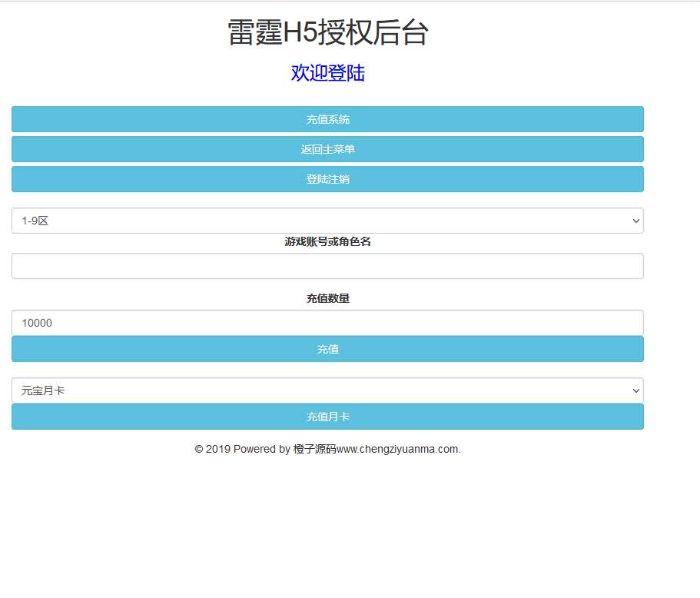The height and width of the screenshot is (598, 700).
Task: Click the 返回主菜单 button
Action: (327, 148)
